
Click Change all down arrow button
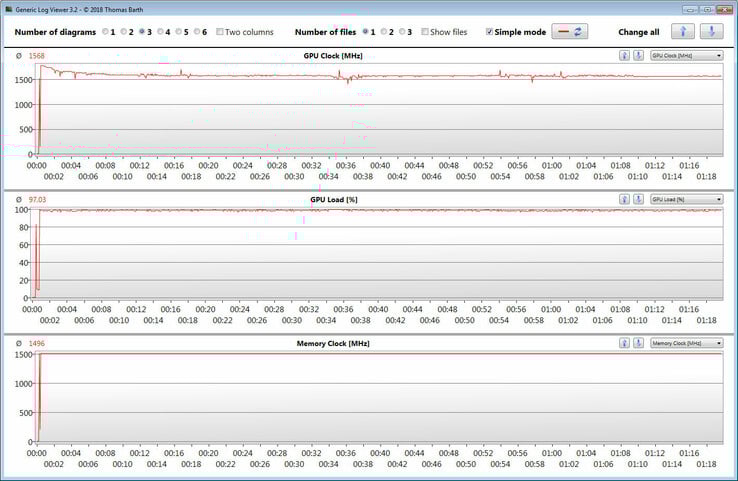tap(712, 32)
